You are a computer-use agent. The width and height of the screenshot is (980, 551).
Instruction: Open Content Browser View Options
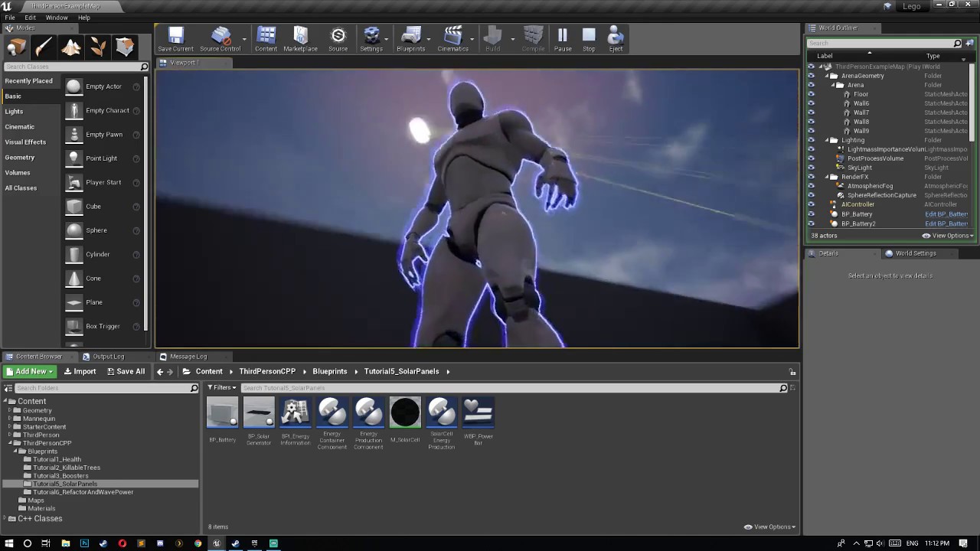769,527
